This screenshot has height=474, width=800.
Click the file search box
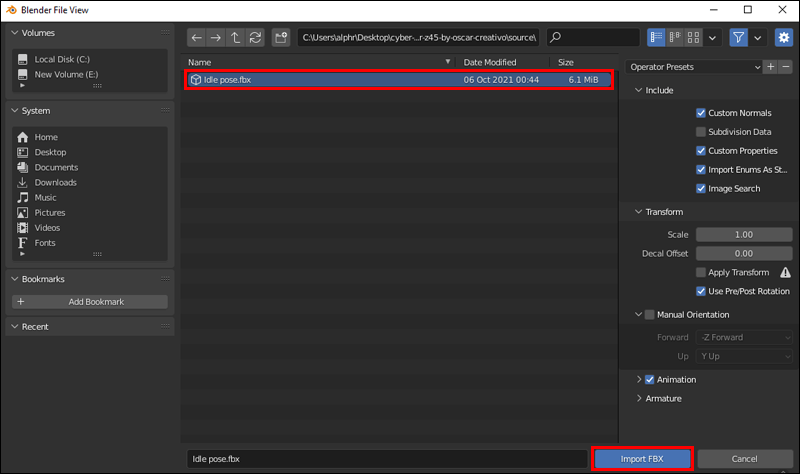[593, 37]
